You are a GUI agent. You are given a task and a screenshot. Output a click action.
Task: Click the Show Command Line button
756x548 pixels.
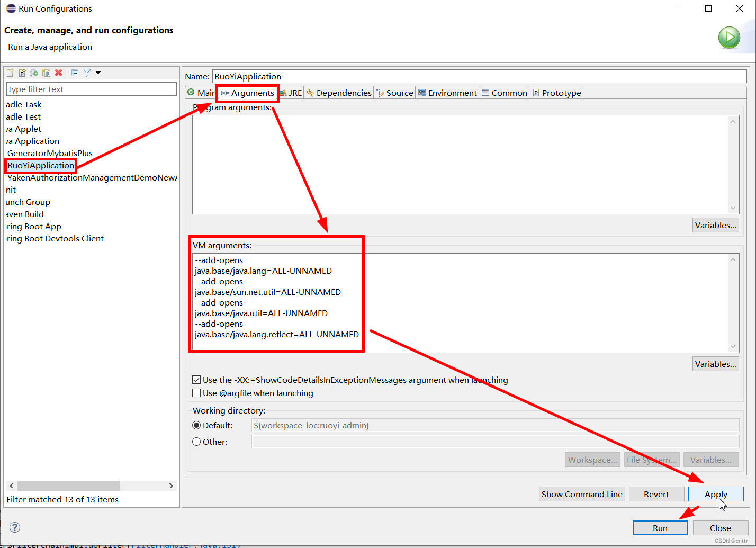click(581, 493)
